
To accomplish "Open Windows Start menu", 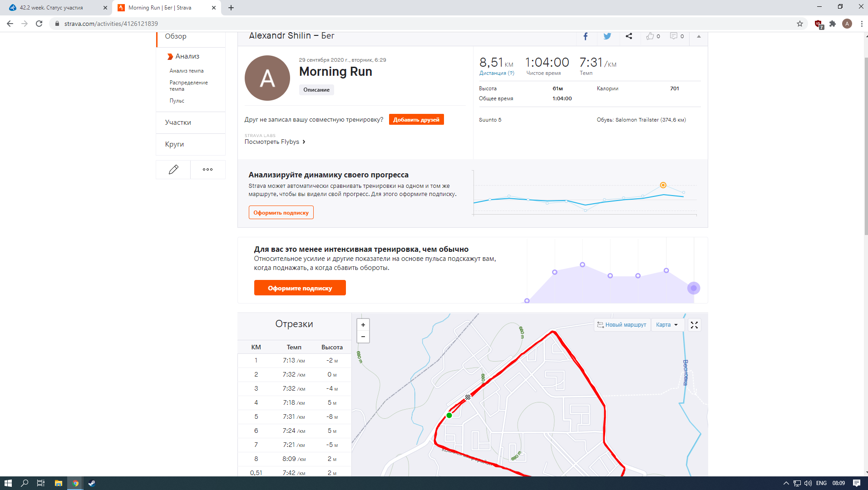I will pyautogui.click(x=8, y=483).
